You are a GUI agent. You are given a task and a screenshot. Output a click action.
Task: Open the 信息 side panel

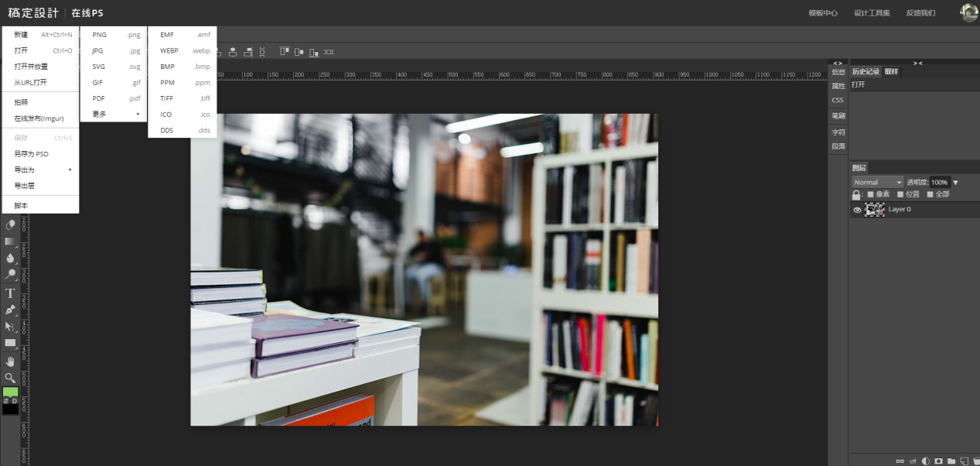coord(838,72)
